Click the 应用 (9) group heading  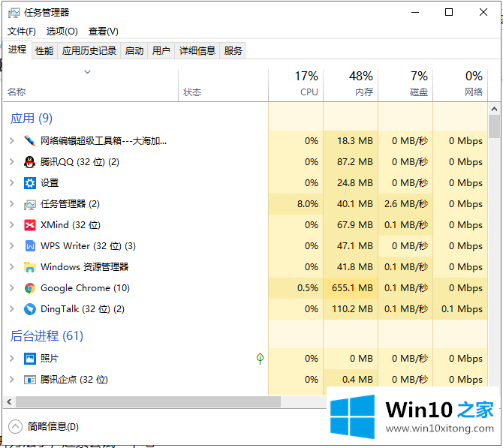pos(31,119)
